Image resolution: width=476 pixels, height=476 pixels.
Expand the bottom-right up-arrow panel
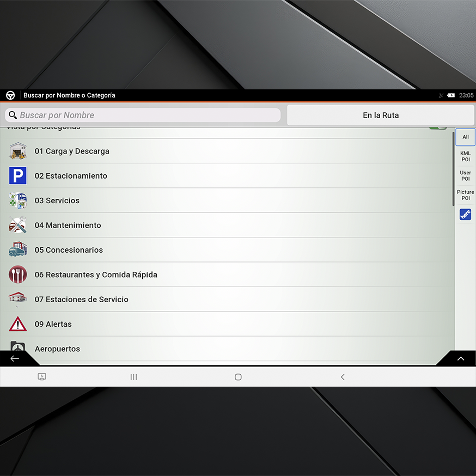tap(460, 358)
